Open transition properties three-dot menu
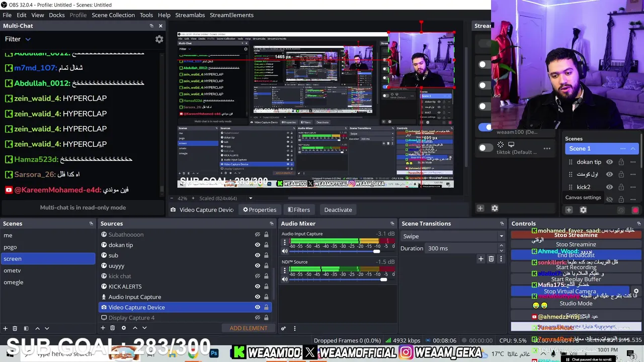This screenshot has width=644, height=362. pos(501,259)
